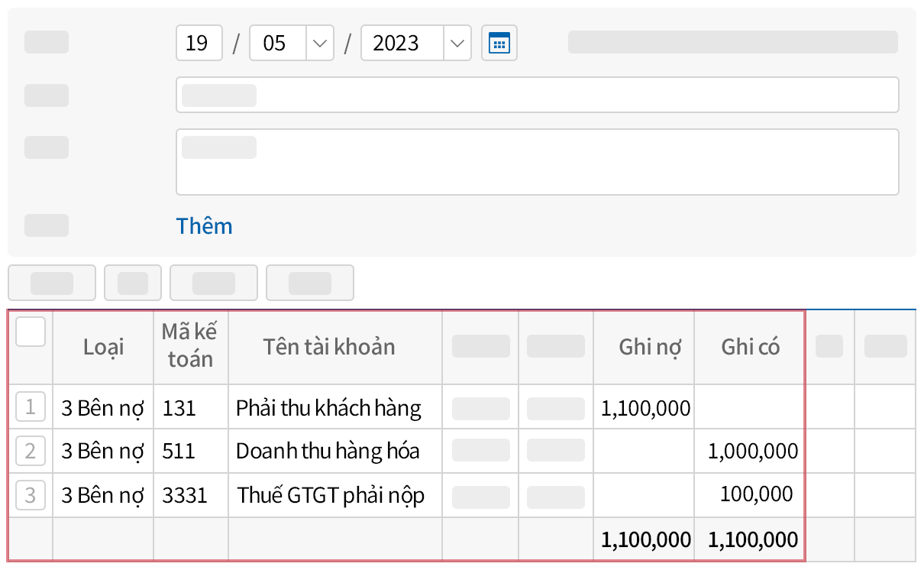Screen dimensions: 924x570
Task: Select the checkbox on row 2
Action: (31, 451)
